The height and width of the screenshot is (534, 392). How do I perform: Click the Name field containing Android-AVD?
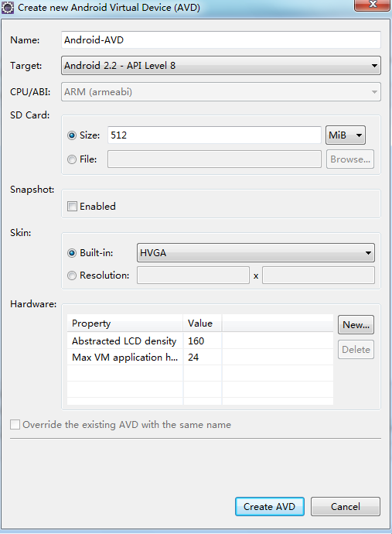click(x=221, y=39)
